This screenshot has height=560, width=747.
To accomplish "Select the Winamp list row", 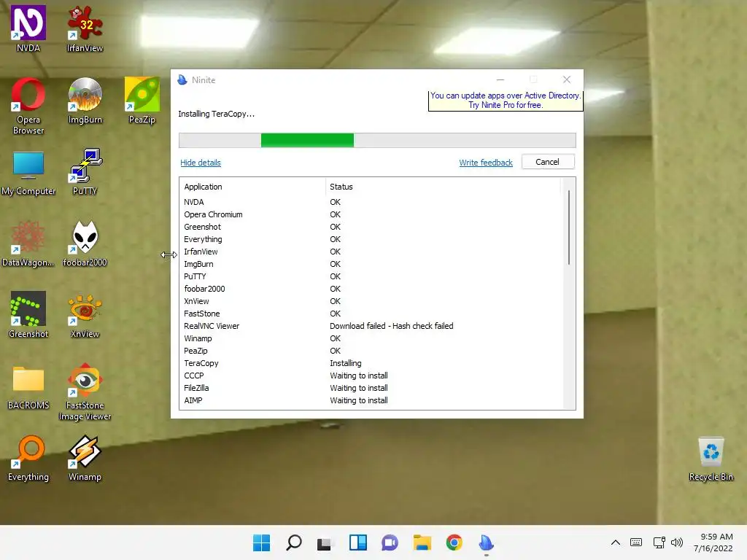I will pos(371,338).
